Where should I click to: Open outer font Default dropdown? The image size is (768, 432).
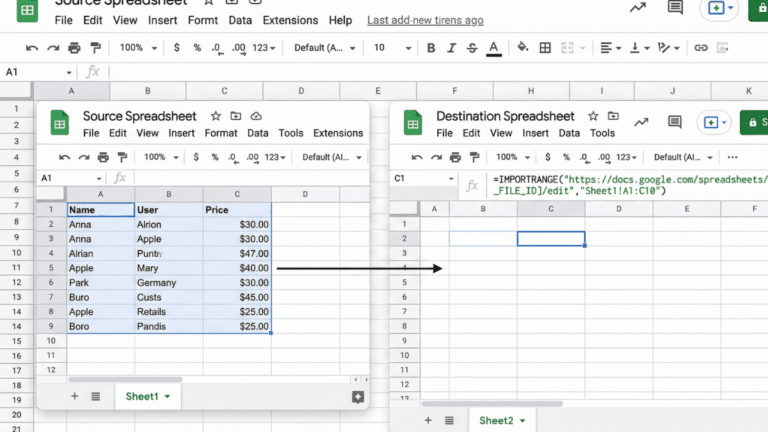pyautogui.click(x=324, y=48)
